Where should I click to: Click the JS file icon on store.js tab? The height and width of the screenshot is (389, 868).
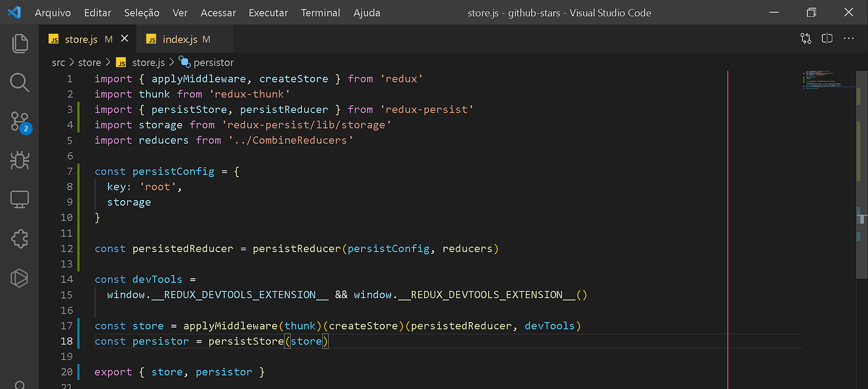coord(54,40)
